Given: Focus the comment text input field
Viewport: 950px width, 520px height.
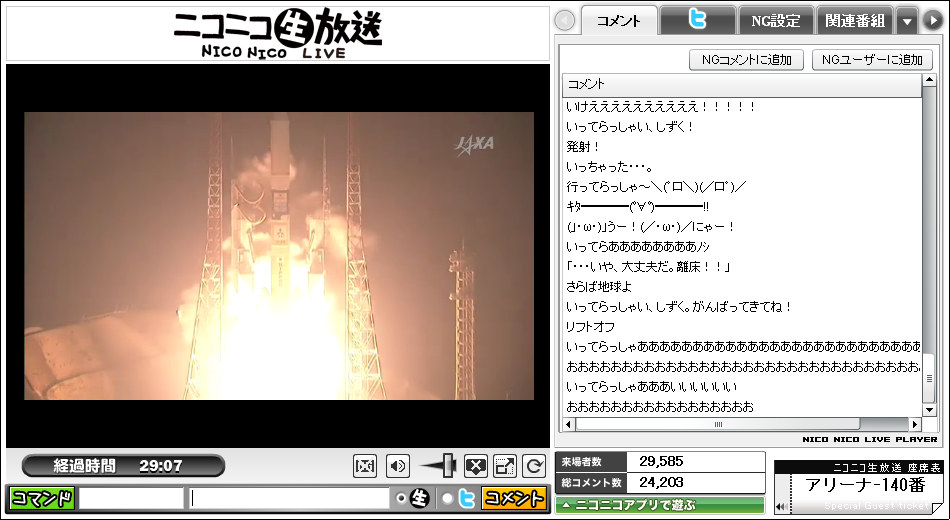Looking at the screenshot, I should click(x=288, y=498).
